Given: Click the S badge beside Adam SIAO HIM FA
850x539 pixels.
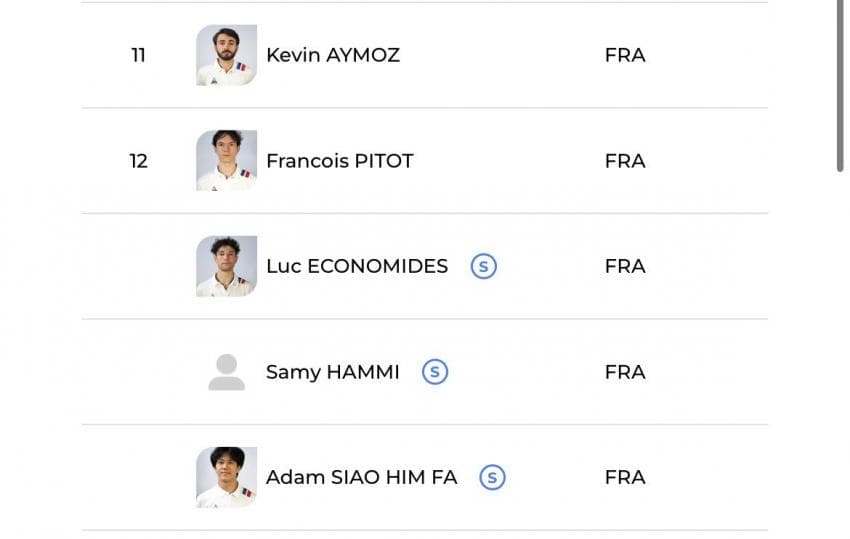Looking at the screenshot, I should 492,477.
